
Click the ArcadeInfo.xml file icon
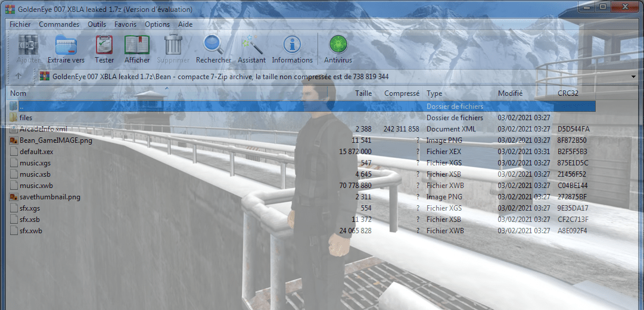14,129
